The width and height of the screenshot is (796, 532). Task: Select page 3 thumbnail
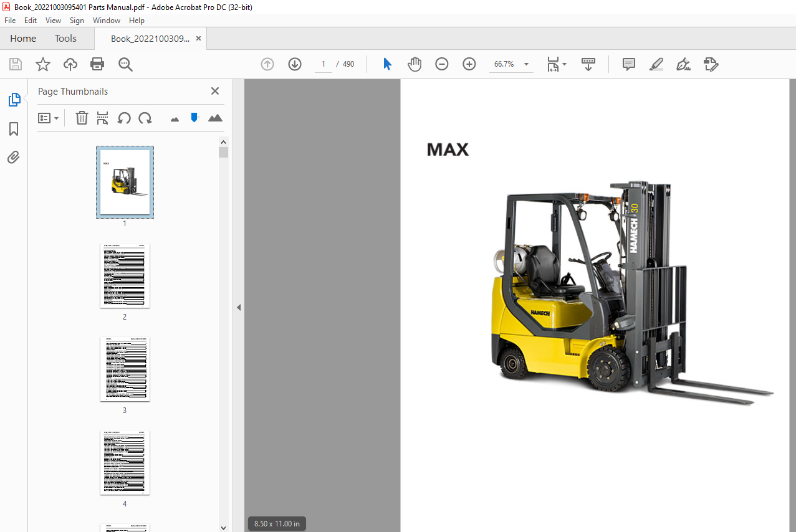point(125,369)
